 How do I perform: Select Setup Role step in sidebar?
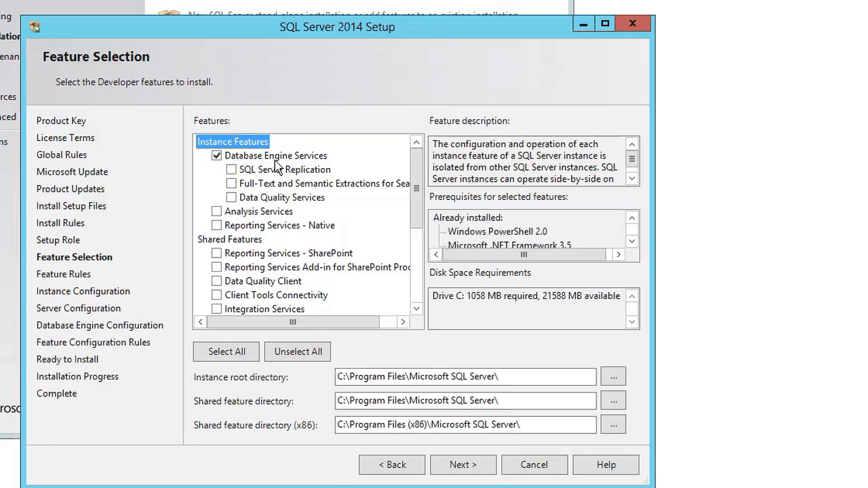click(58, 240)
